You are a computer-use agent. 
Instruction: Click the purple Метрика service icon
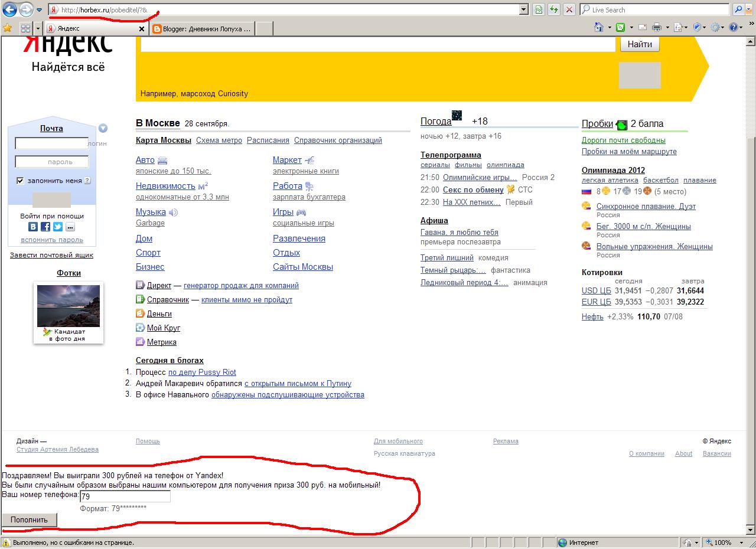click(140, 342)
